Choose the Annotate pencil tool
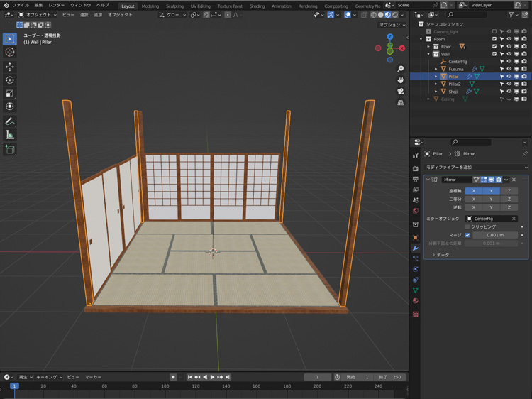Viewport: 532px width, 399px height. click(10, 121)
